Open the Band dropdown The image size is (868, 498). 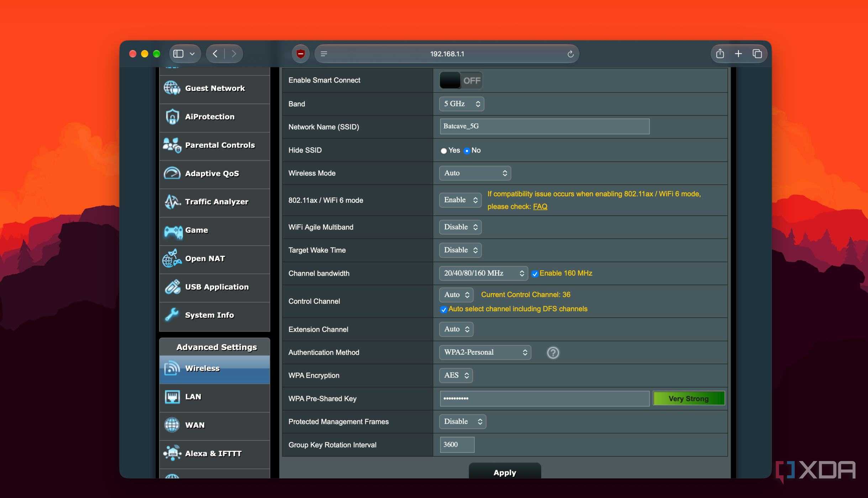[462, 104]
